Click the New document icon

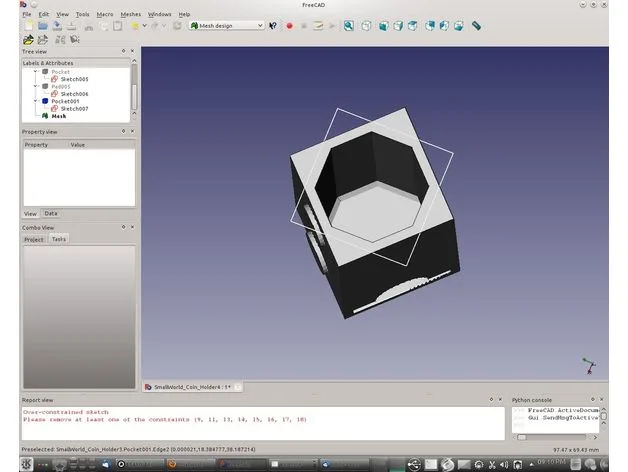[29, 26]
